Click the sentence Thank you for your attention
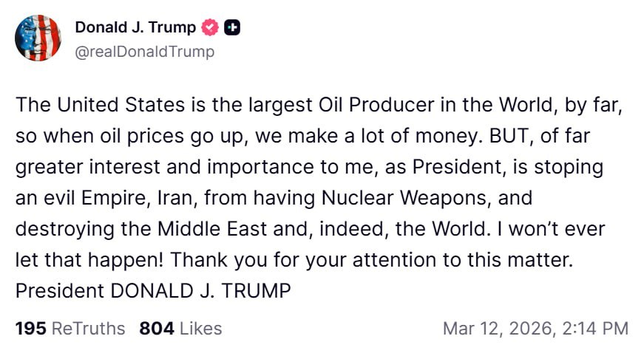This screenshot has width=644, height=356. [371, 260]
